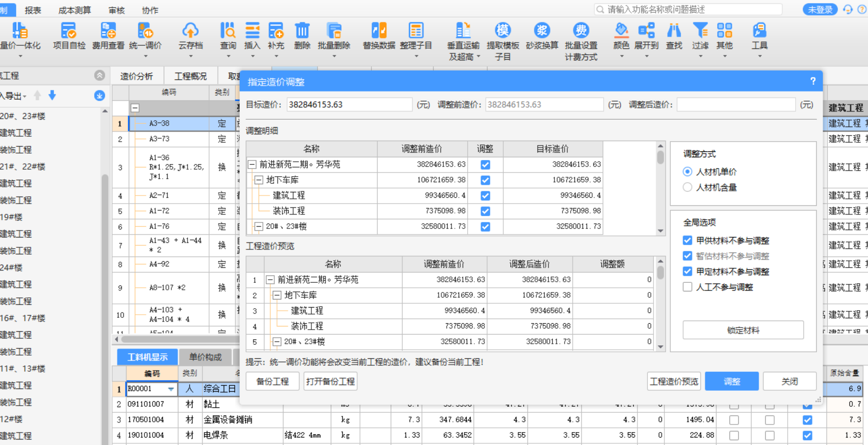Uncheck 调整 for 20#、23#楼 row
This screenshot has width=868, height=445.
coord(485,227)
